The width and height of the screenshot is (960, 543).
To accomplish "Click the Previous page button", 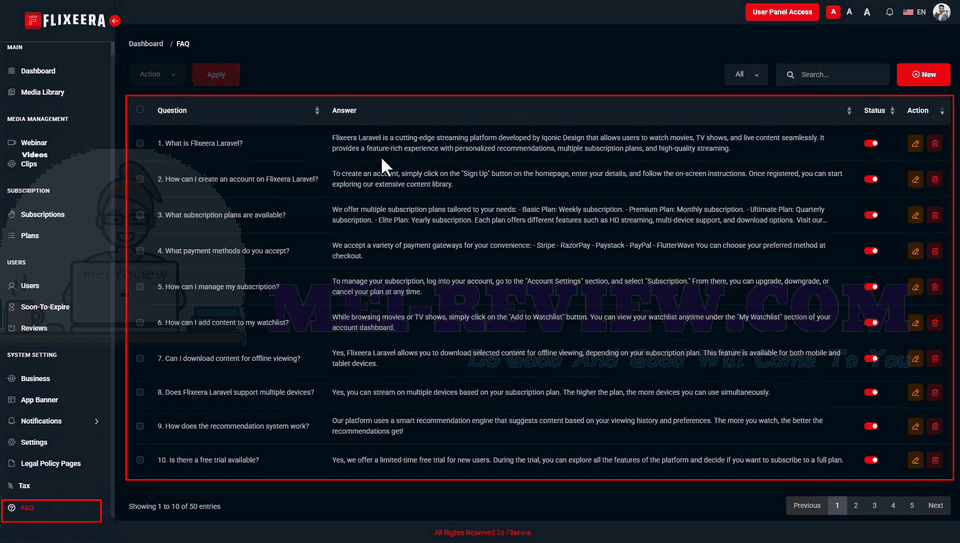I will (807, 506).
